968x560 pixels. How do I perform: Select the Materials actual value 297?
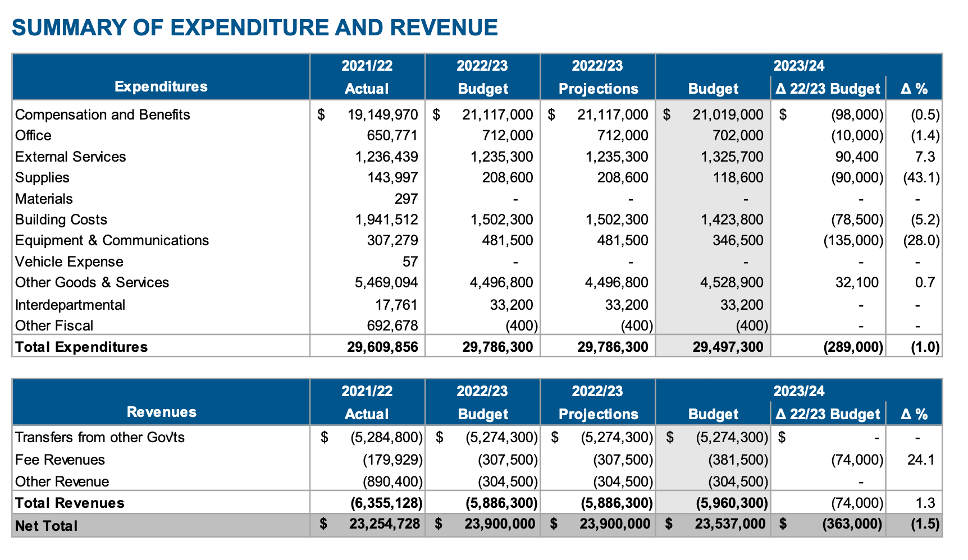pos(406,199)
